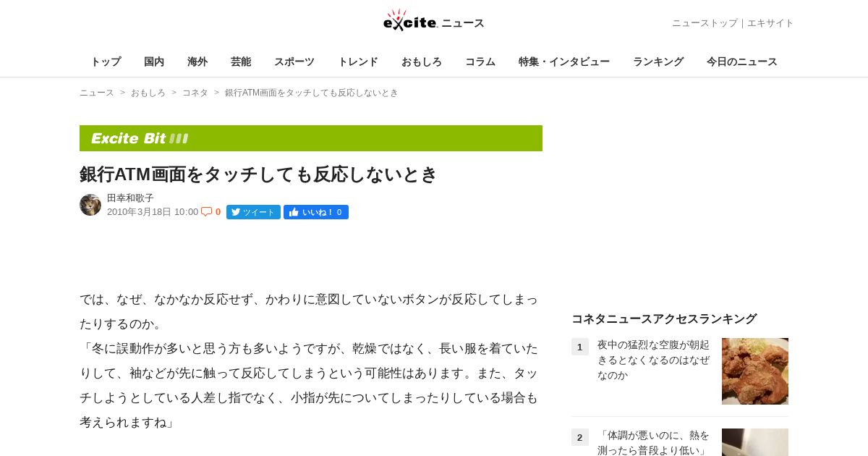This screenshot has width=868, height=456.
Task: Open the おもしろ section in navigation bar
Action: point(422,62)
